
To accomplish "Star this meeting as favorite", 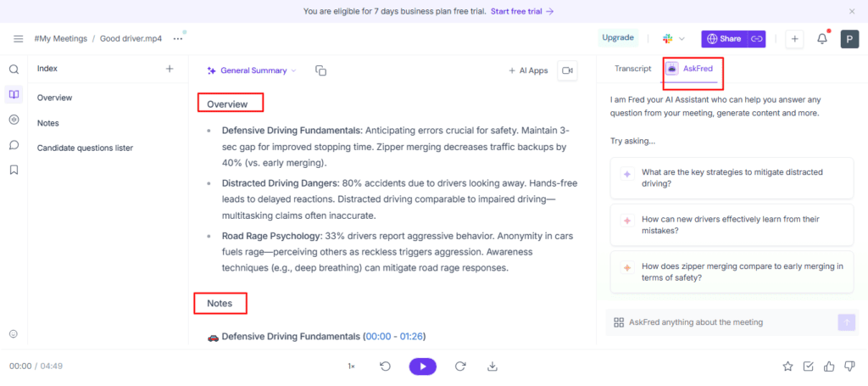I will (x=787, y=366).
